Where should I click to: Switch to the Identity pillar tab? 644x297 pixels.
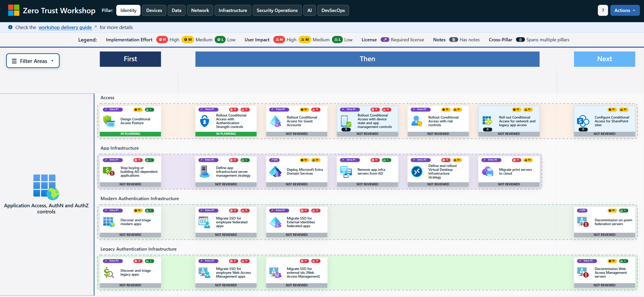point(128,10)
